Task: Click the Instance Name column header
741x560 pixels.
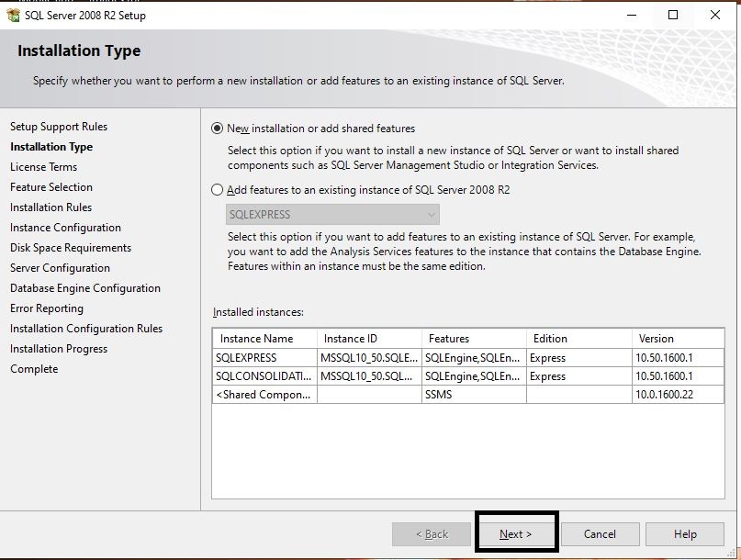Action: [264, 339]
